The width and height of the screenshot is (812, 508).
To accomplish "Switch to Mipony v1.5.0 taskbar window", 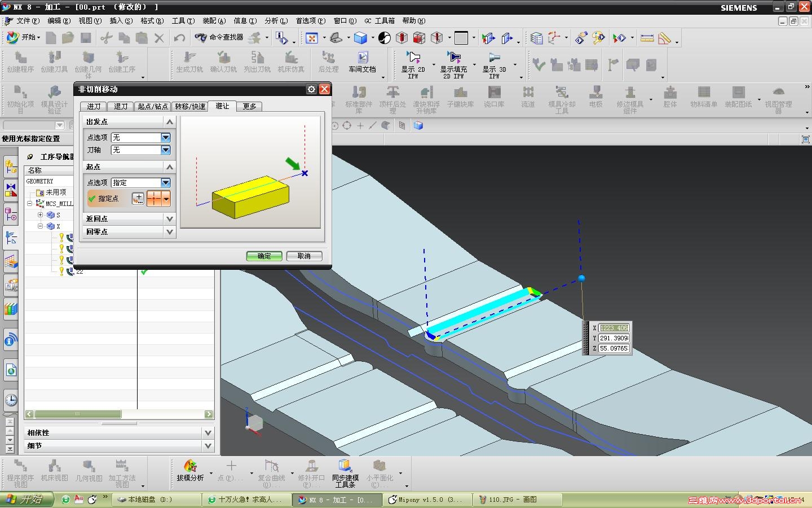I will 427,500.
